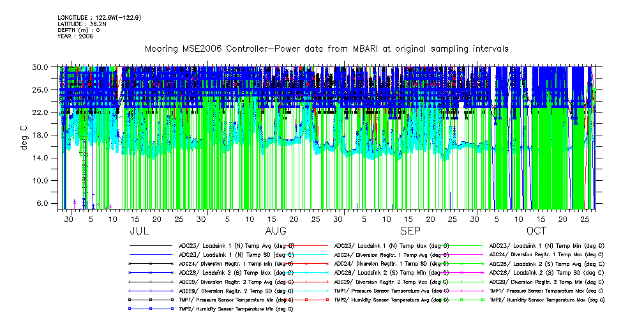Click red line sample for Loadsink 1 Temp Max
644x322 pixels.
307,245
